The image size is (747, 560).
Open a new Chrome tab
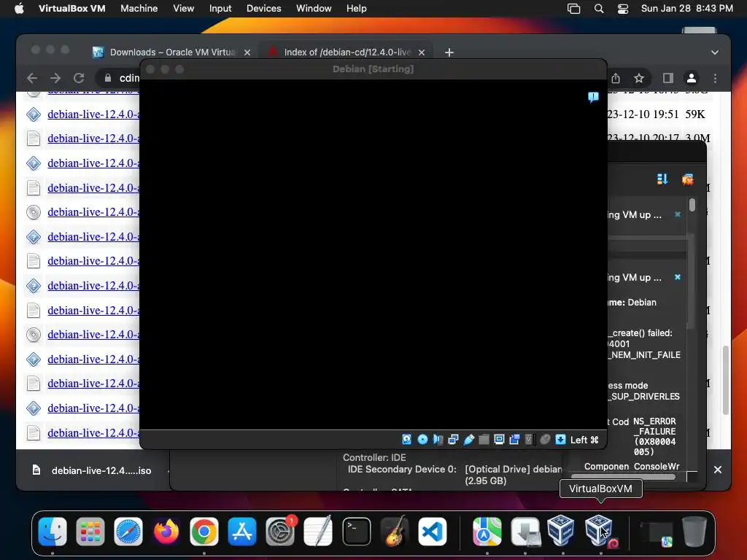click(x=449, y=52)
